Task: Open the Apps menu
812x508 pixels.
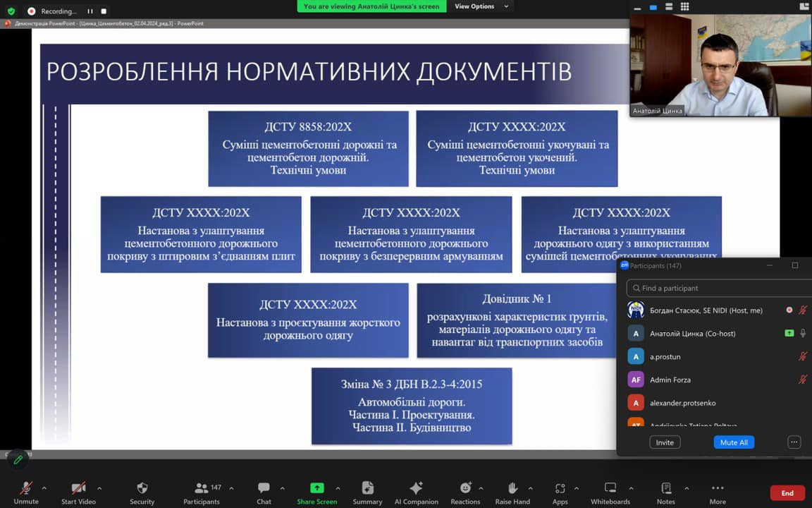Action: (x=560, y=492)
